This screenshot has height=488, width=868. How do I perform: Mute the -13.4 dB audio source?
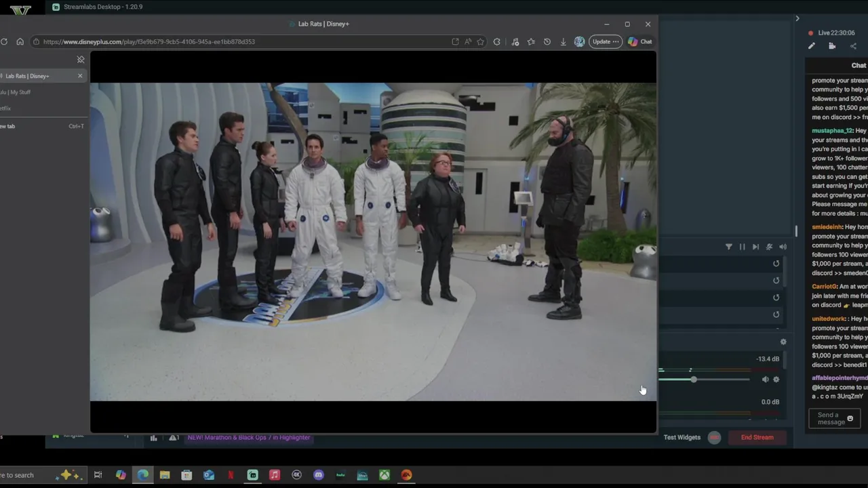point(766,380)
